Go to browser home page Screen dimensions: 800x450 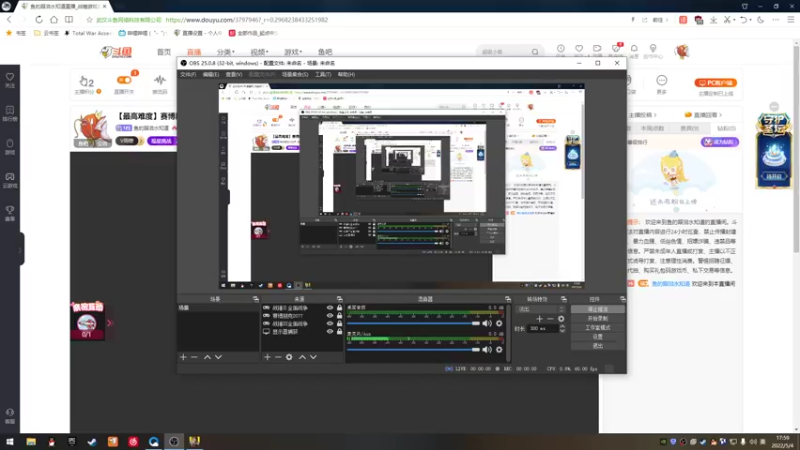[54, 20]
